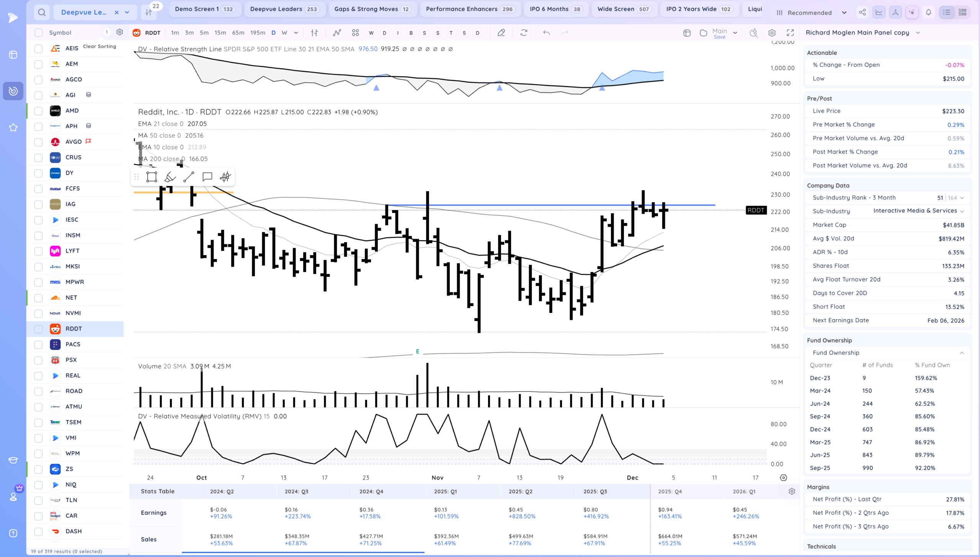The height and width of the screenshot is (557, 980).
Task: Toggle the select-all Symbol checkbox
Action: [x=38, y=33]
